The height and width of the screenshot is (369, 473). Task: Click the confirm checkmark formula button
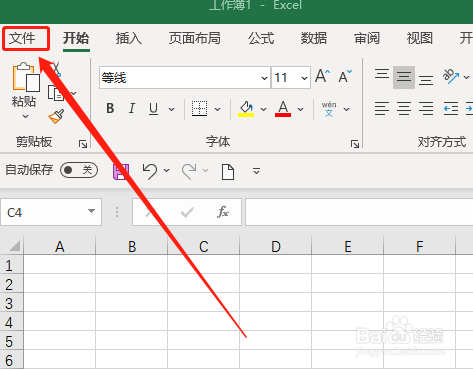tap(187, 212)
